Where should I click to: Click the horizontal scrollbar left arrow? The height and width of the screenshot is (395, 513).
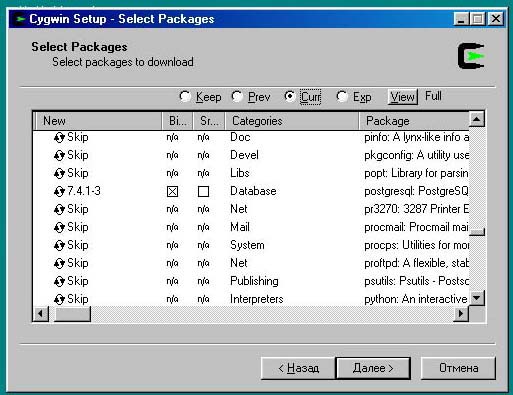(x=41, y=314)
